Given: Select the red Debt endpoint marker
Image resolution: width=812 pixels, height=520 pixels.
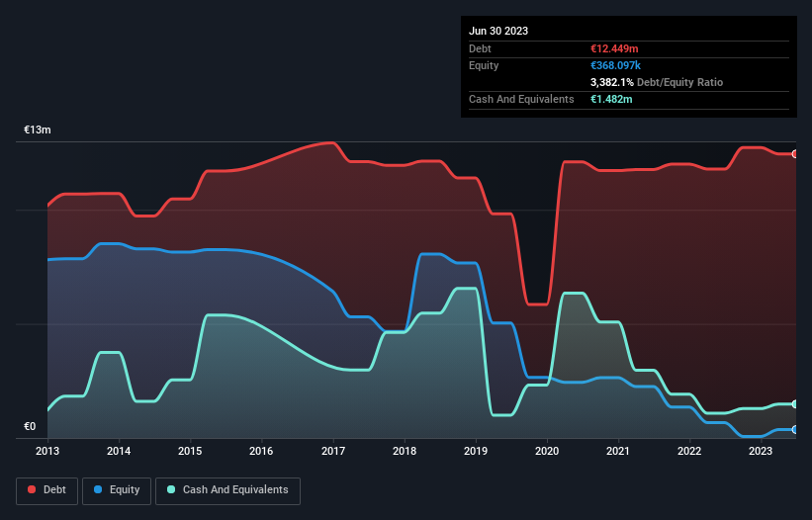Looking at the screenshot, I should click(x=795, y=154).
